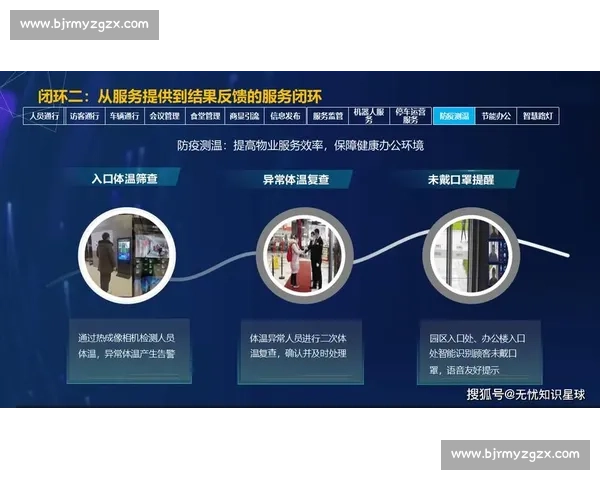Viewport: 600px width, 480px height.
Task: Switch to the 信息发布 tab
Action: [x=285, y=116]
